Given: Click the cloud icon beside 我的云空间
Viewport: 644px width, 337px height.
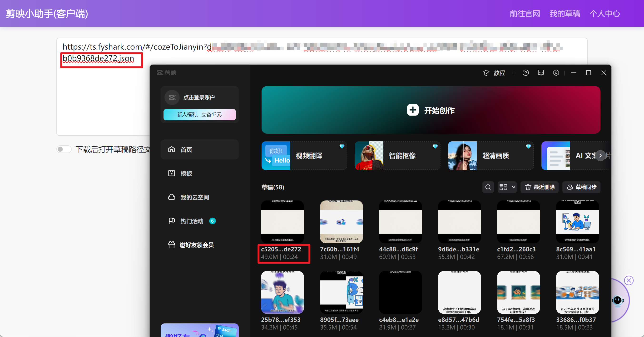Looking at the screenshot, I should 172,197.
